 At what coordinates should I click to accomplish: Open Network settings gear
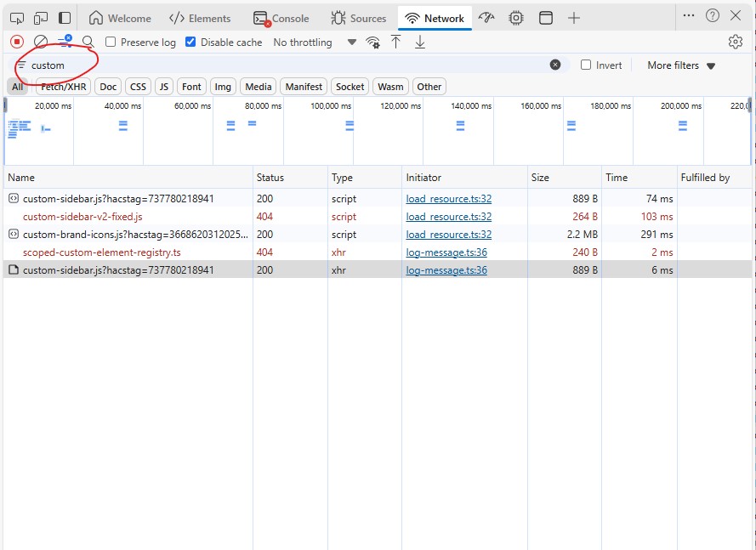click(736, 42)
